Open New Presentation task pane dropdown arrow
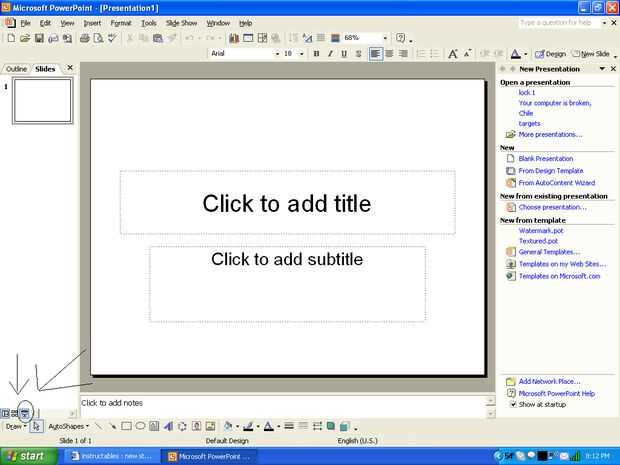Viewport: 620px width, 465px height. pos(602,69)
